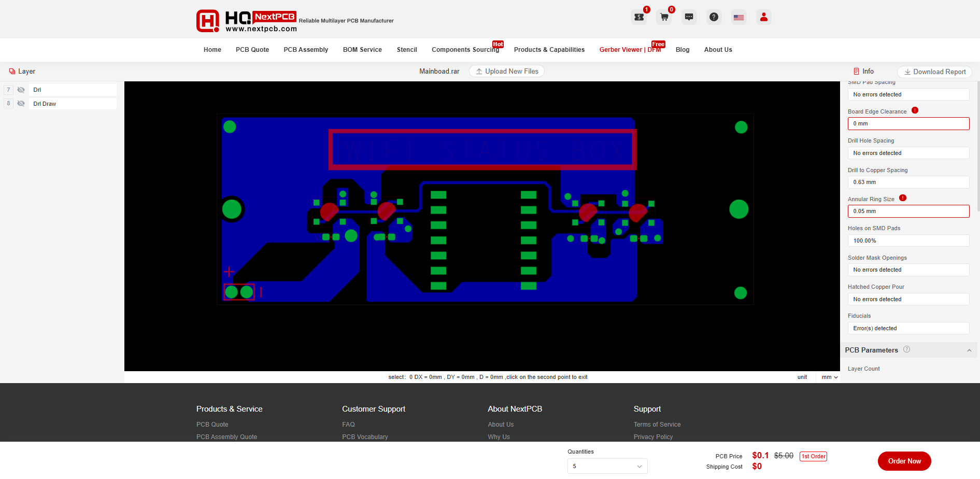Click layer number 8 box
The image size is (980, 479).
click(8, 103)
